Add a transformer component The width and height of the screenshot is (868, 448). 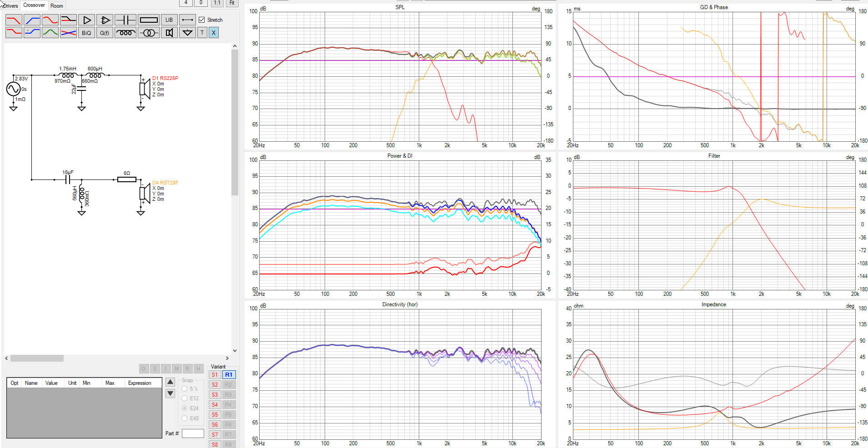(x=149, y=33)
